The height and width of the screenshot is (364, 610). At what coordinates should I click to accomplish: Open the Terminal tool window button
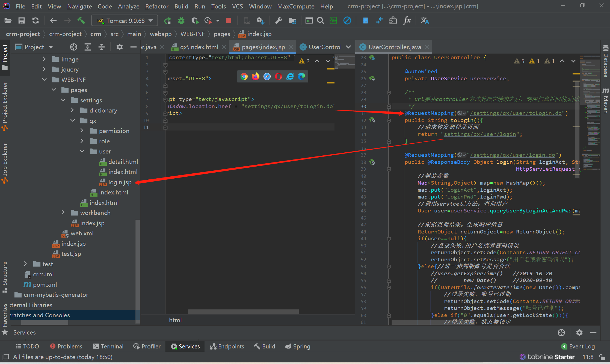pos(108,346)
